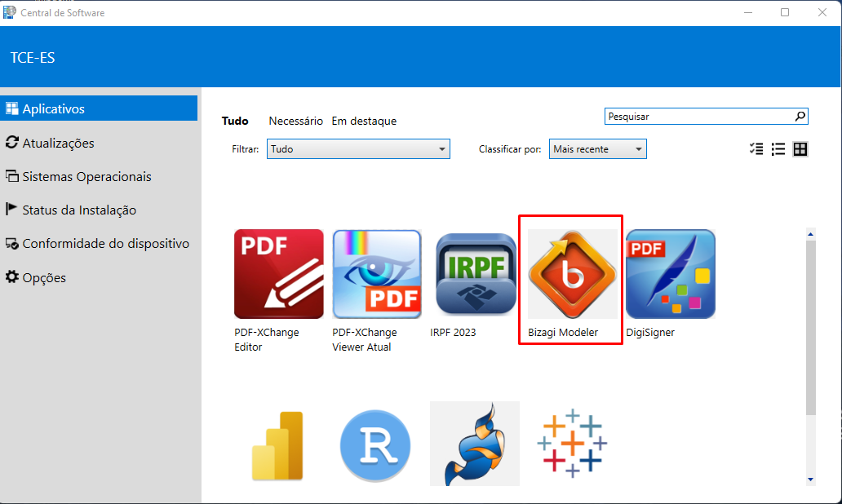The image size is (842, 504).
Task: Switch to multi-select checklist view icon
Action: tap(756, 148)
